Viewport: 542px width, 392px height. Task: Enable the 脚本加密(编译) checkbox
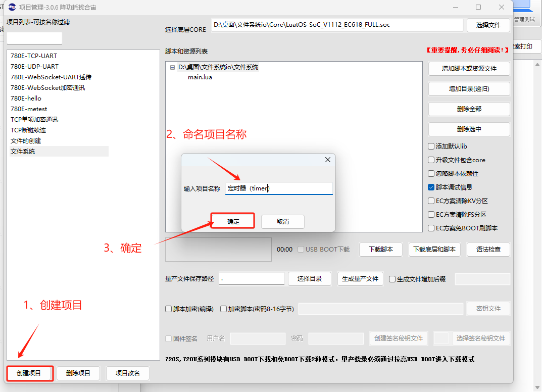[x=169, y=309]
